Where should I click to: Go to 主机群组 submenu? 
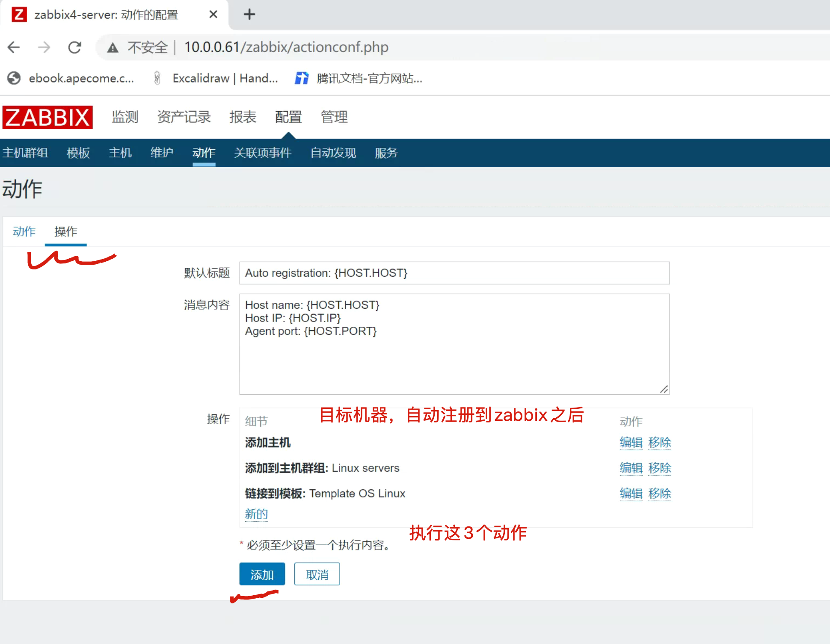pos(25,153)
